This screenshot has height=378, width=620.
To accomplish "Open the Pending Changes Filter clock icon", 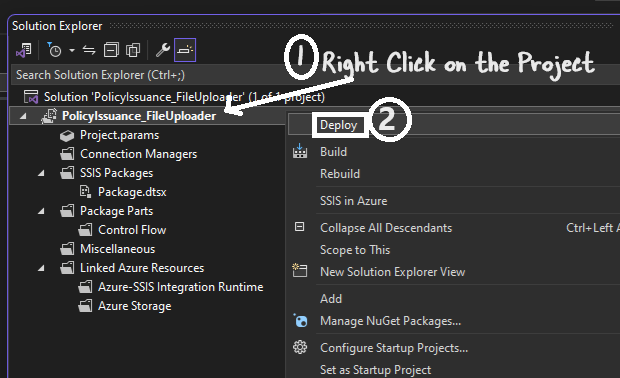I will coord(54,50).
